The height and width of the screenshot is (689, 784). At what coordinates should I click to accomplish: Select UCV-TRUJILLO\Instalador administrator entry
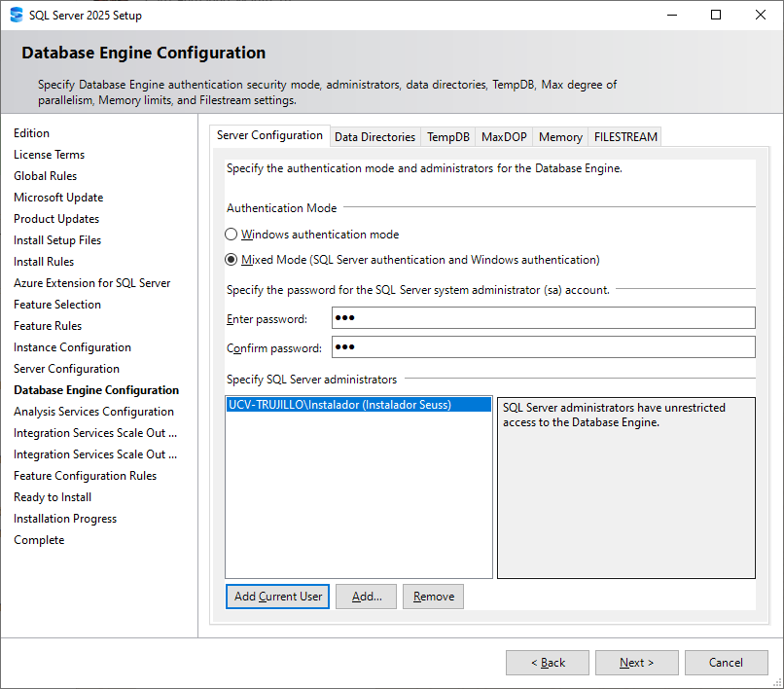click(359, 404)
